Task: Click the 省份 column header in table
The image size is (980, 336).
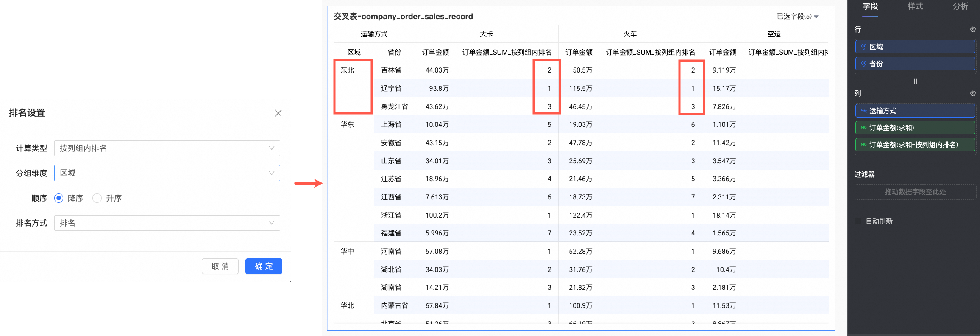Action: [394, 52]
